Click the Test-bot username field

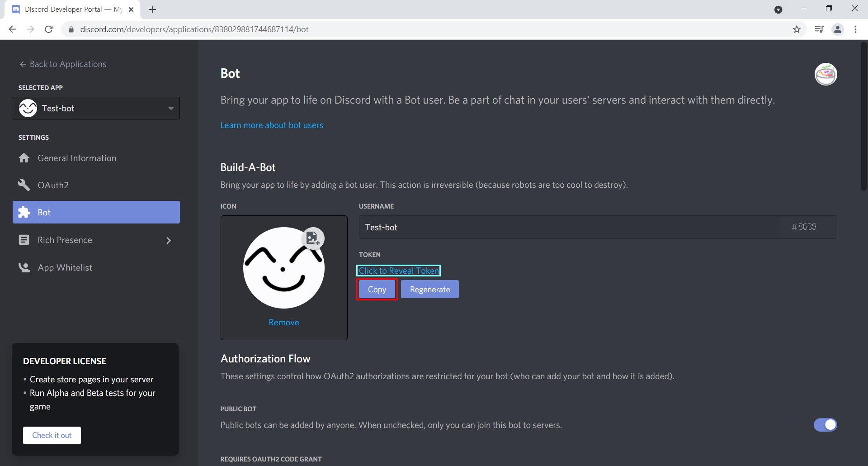click(x=570, y=227)
